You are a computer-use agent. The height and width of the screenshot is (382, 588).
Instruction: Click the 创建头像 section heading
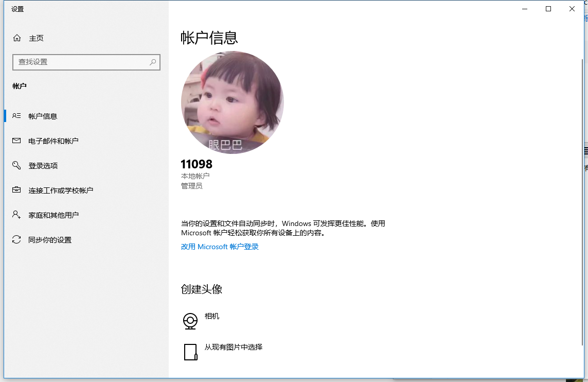coord(201,289)
